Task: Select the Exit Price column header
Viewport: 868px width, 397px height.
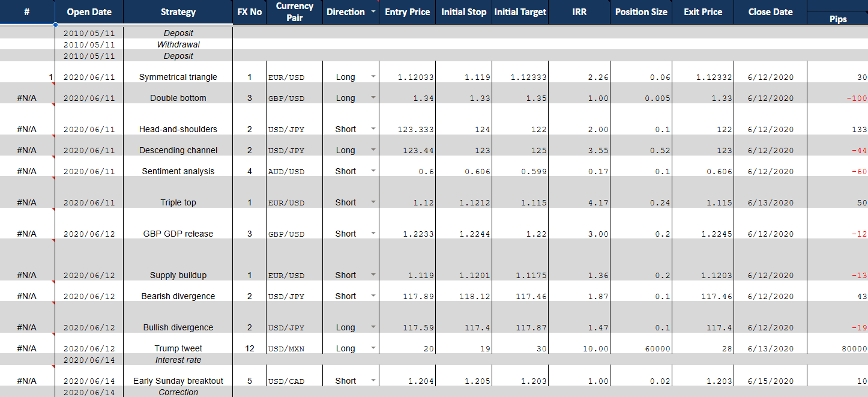Action: point(703,12)
